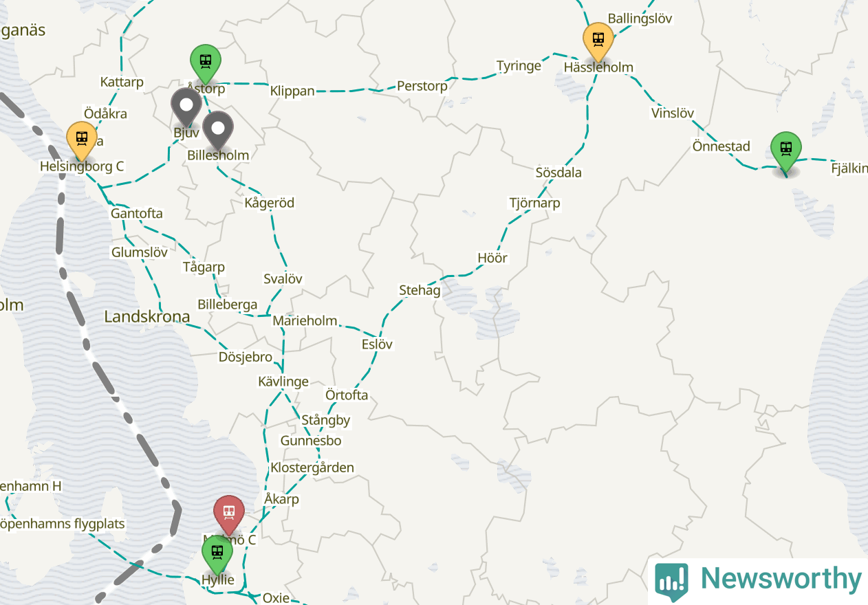The width and height of the screenshot is (868, 605).
Task: Select the Tyringe station label
Action: pyautogui.click(x=519, y=66)
